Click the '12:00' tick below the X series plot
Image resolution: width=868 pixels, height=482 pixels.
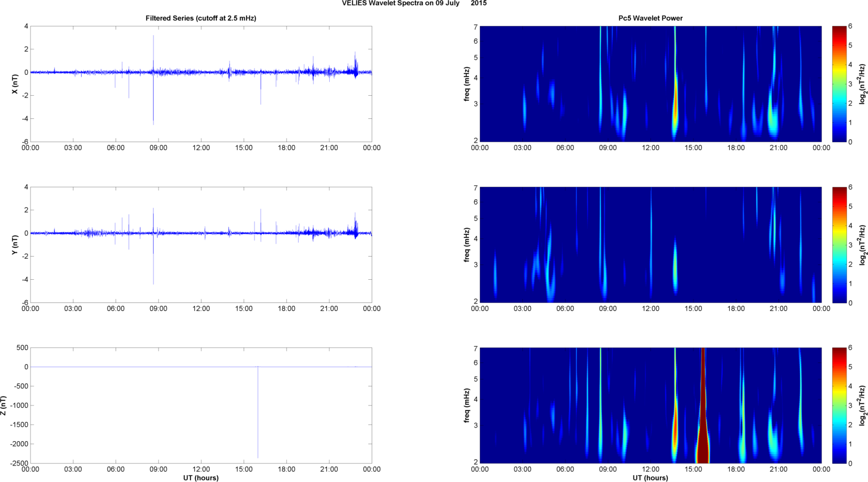pos(201,148)
